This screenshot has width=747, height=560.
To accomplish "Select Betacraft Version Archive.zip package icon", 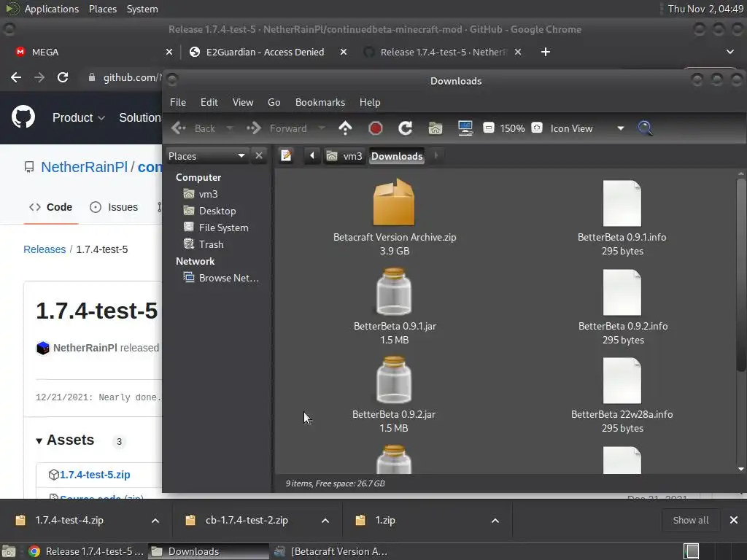I will coord(394,203).
